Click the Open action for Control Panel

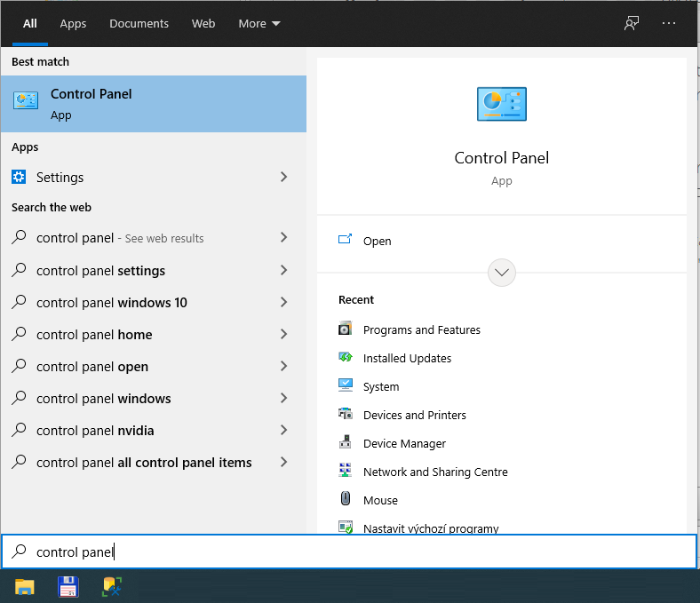point(502,241)
